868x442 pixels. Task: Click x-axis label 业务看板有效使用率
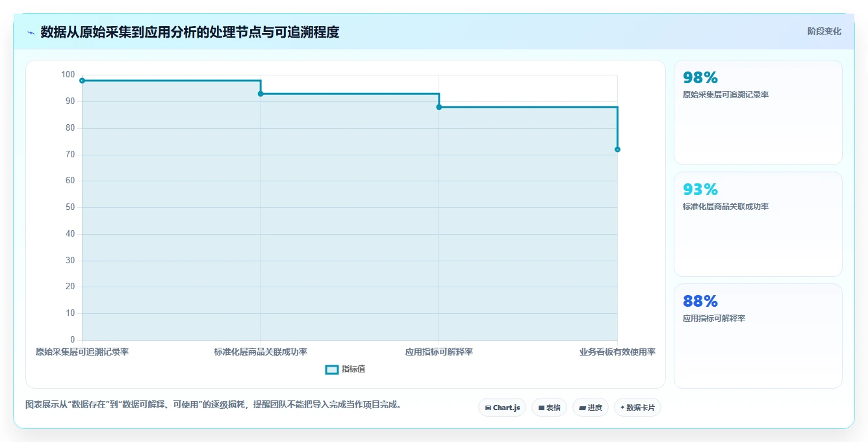tap(617, 352)
